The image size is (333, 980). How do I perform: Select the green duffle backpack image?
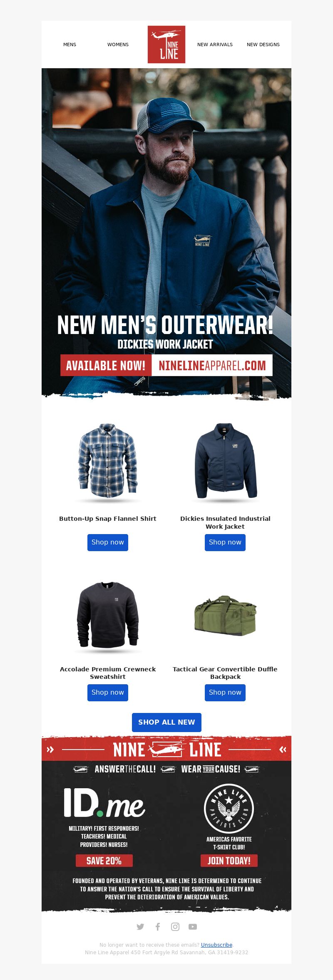225,616
